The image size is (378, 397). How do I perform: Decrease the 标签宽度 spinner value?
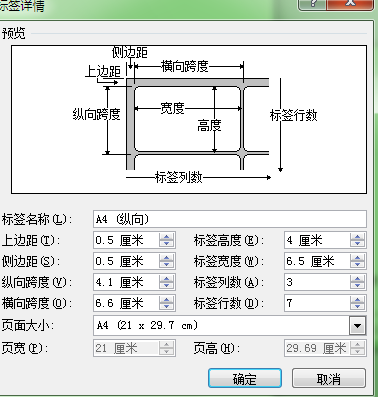pyautogui.click(x=357, y=265)
